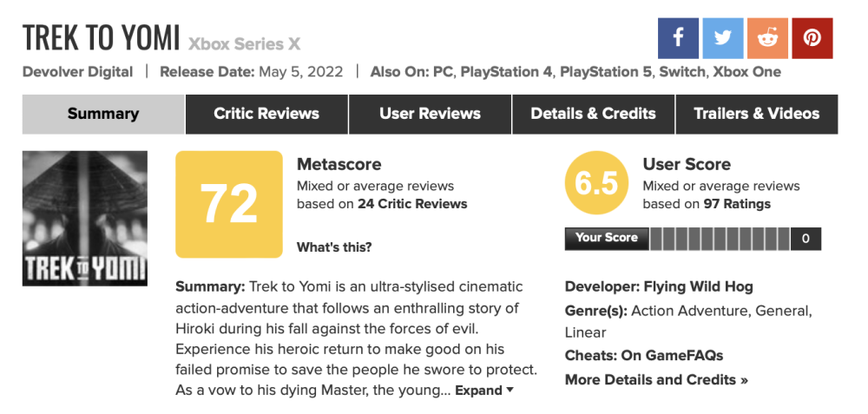Pin it with Pinterest icon

tap(812, 38)
